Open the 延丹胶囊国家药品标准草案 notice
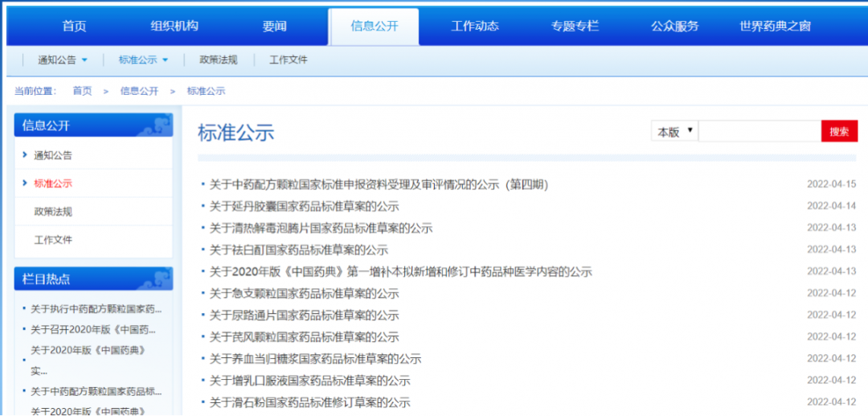 (304, 206)
